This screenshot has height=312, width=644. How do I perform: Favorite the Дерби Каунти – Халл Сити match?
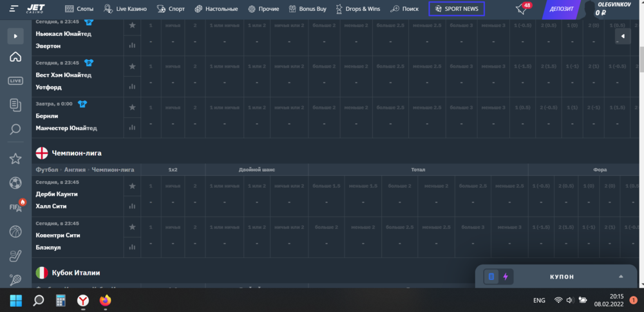click(132, 186)
